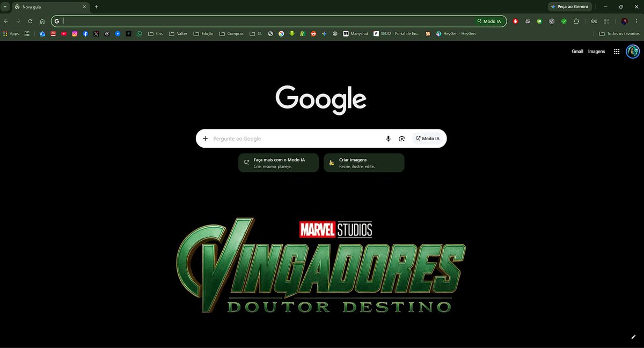Click the browser back arrow
The image size is (644, 348).
point(6,21)
